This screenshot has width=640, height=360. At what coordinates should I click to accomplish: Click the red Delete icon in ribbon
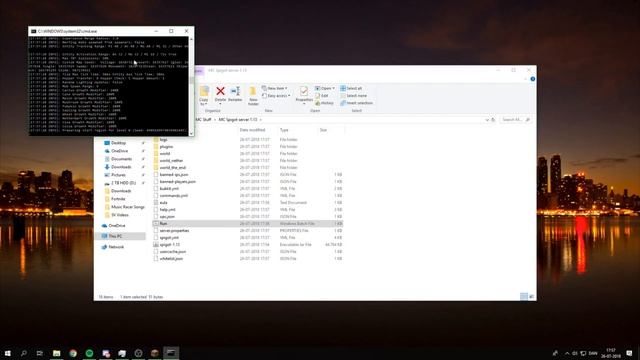click(220, 91)
